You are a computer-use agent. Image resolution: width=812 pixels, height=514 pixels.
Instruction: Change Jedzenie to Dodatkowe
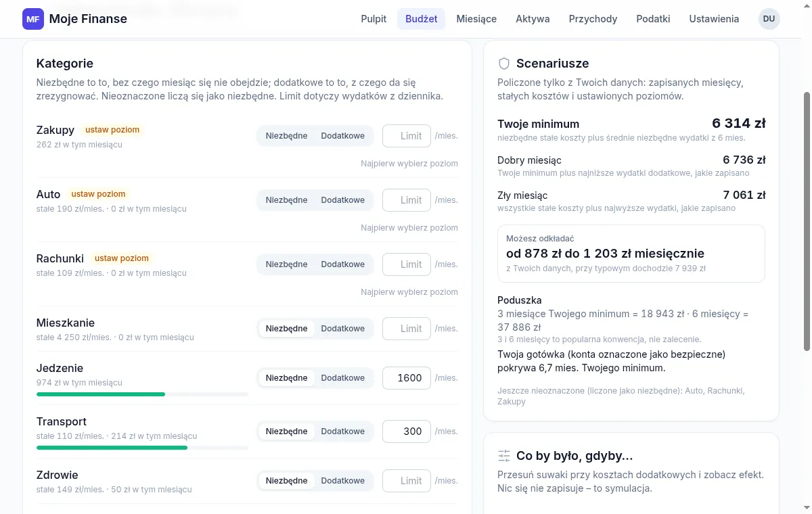[342, 378]
